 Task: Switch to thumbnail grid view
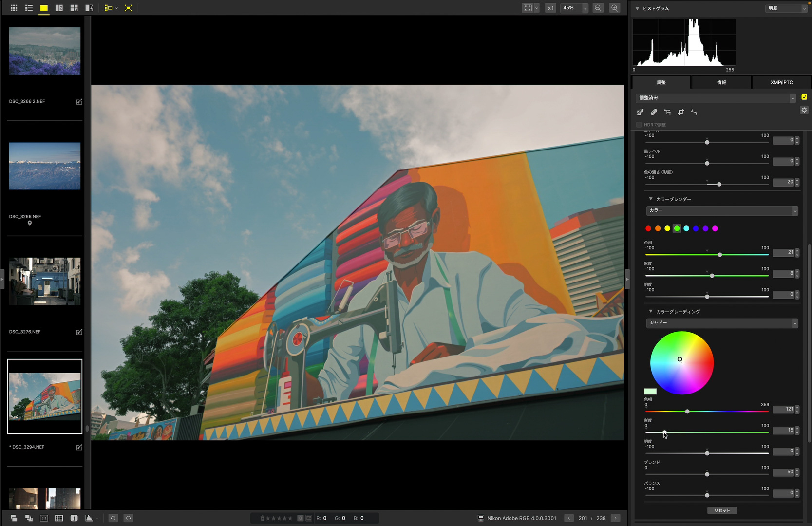pyautogui.click(x=14, y=8)
